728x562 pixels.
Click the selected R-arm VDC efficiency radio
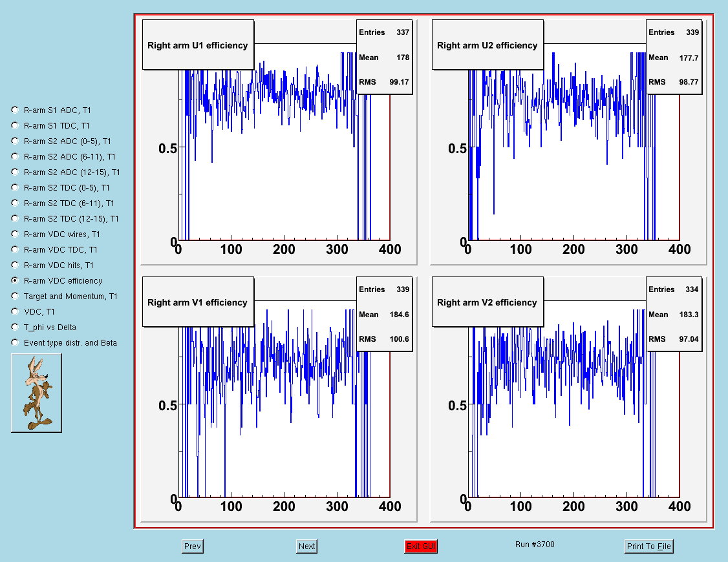coord(15,280)
